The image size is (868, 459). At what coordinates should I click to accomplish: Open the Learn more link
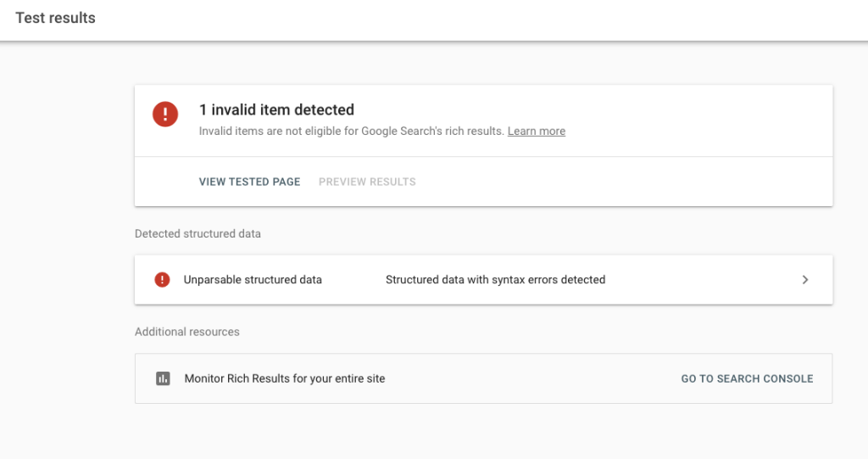[537, 132]
